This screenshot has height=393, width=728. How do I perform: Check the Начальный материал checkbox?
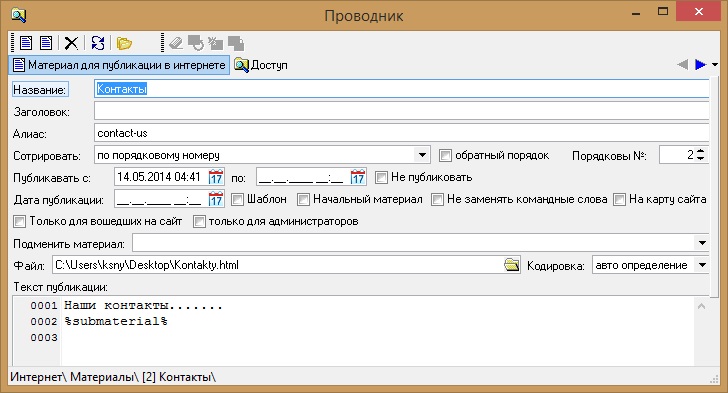pos(303,199)
